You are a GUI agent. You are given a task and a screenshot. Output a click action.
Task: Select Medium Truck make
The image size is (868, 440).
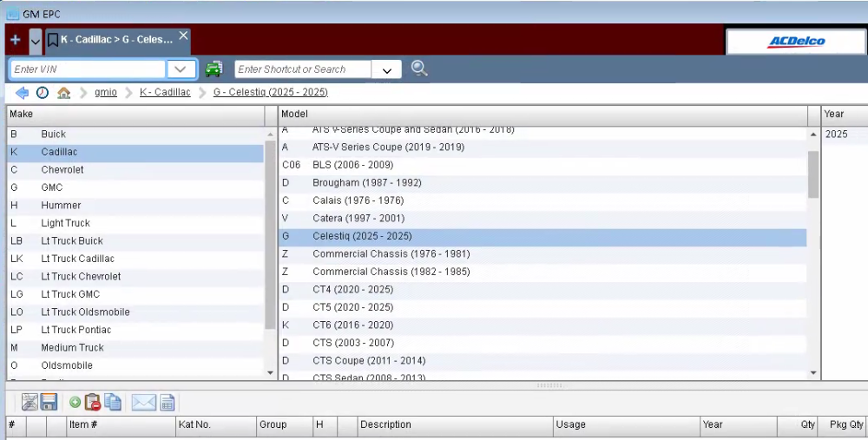click(135, 347)
